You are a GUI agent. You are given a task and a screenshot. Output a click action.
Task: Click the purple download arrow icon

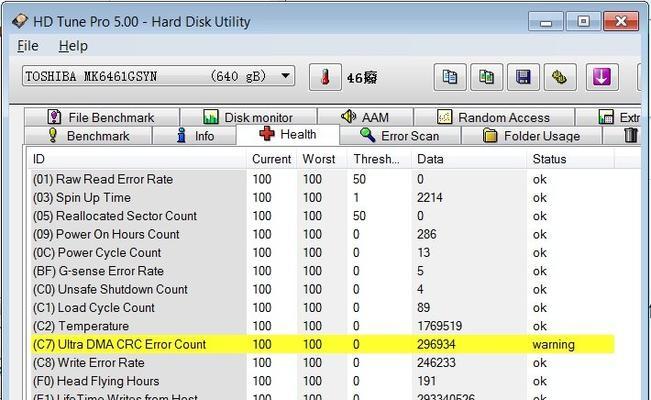point(602,77)
